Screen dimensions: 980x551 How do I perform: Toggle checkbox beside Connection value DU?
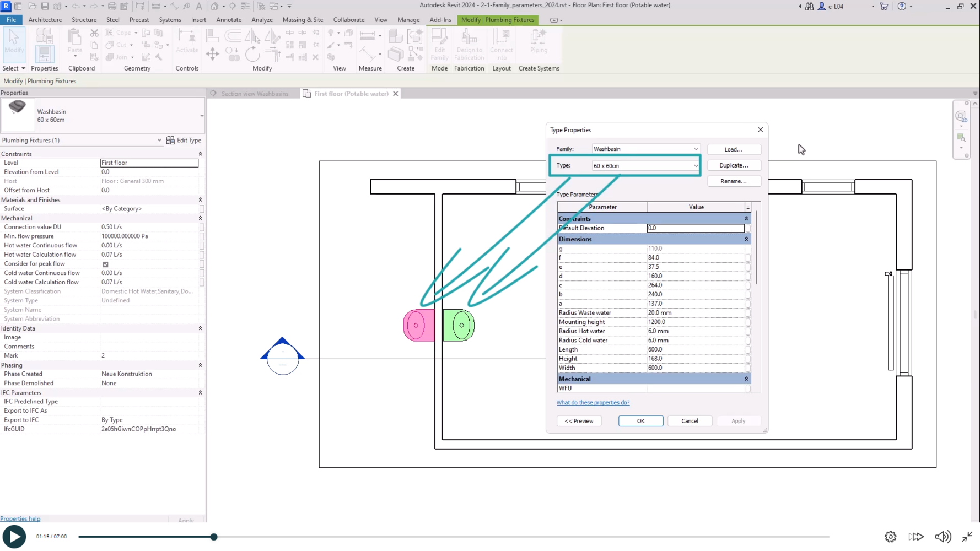pyautogui.click(x=202, y=227)
